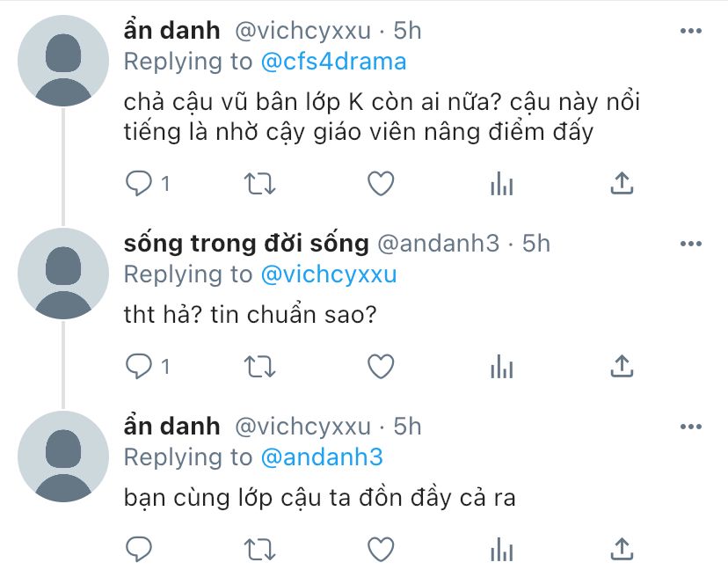The image size is (728, 577).
Task: Reply to the 'tin chuẩn sao?' tweet
Action: pyautogui.click(x=138, y=366)
